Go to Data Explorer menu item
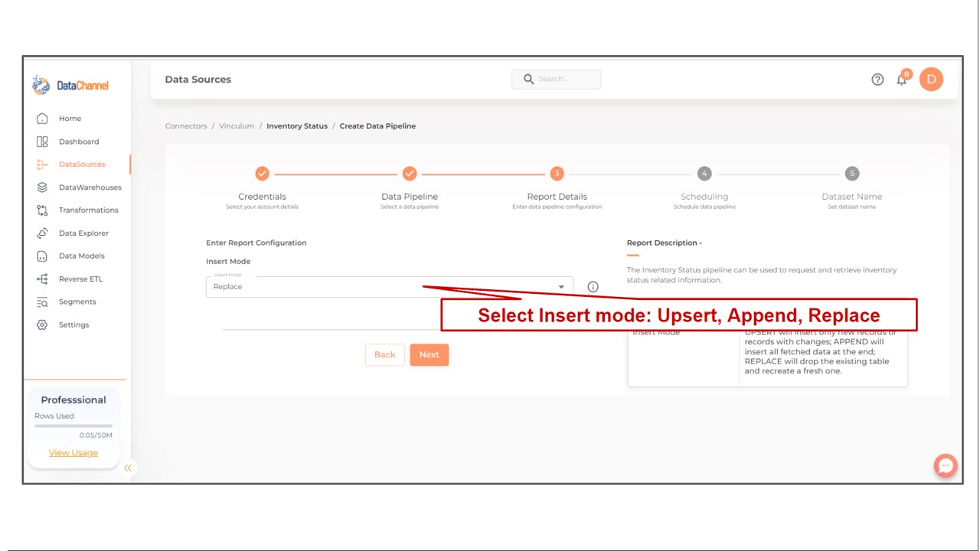Screen dimensions: 980x551 coord(83,233)
